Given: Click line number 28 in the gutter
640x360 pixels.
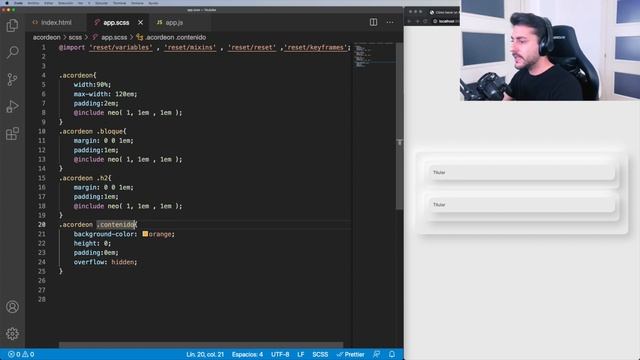Looking at the screenshot, I should click(42, 299).
